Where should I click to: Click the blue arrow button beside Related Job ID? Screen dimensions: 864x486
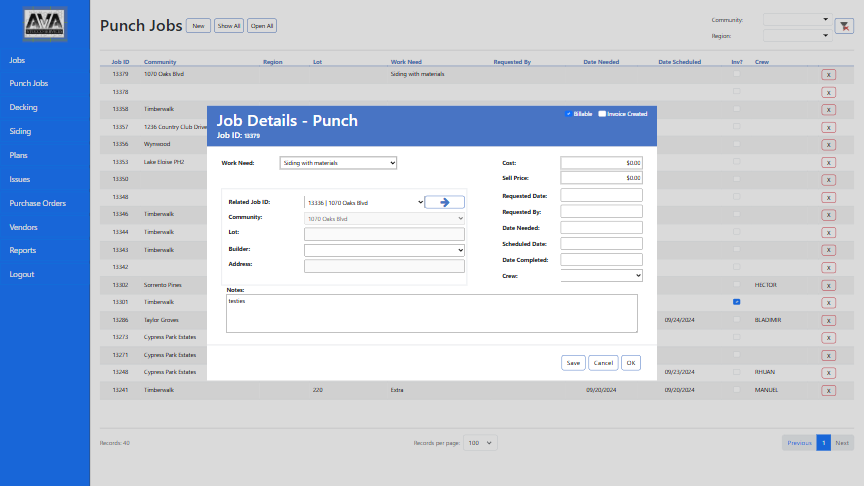point(444,202)
